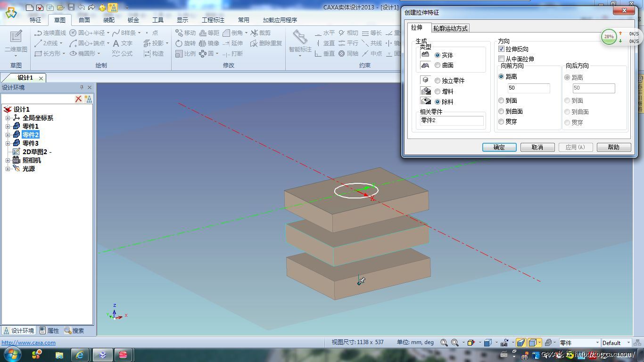Select the 增料 add material option
This screenshot has width=644, height=362.
tap(438, 91)
